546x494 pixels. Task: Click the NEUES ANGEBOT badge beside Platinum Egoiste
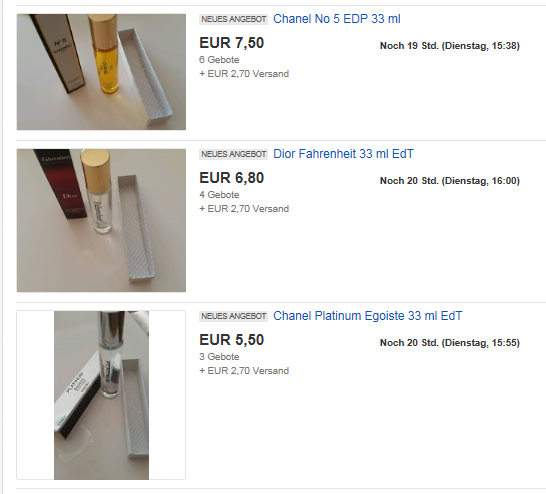234,316
